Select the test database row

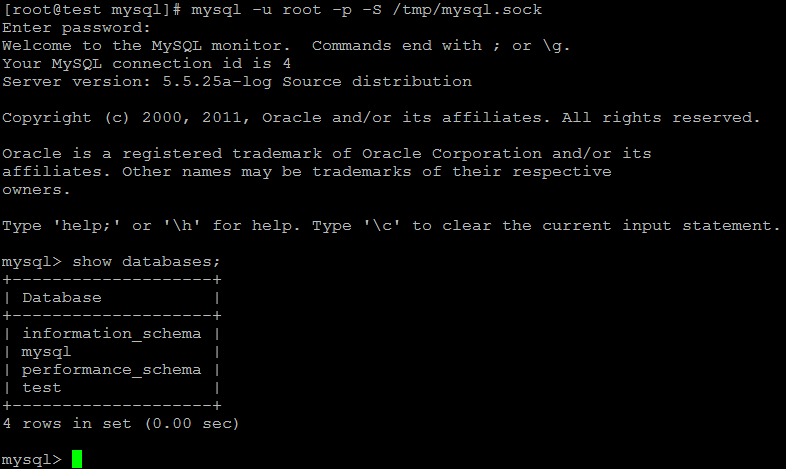pos(111,388)
